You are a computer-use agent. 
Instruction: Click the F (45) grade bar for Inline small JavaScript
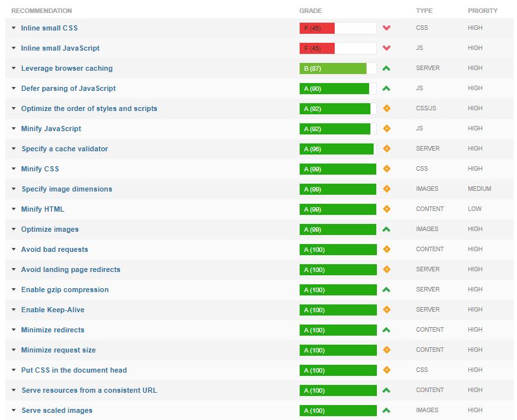click(x=338, y=48)
